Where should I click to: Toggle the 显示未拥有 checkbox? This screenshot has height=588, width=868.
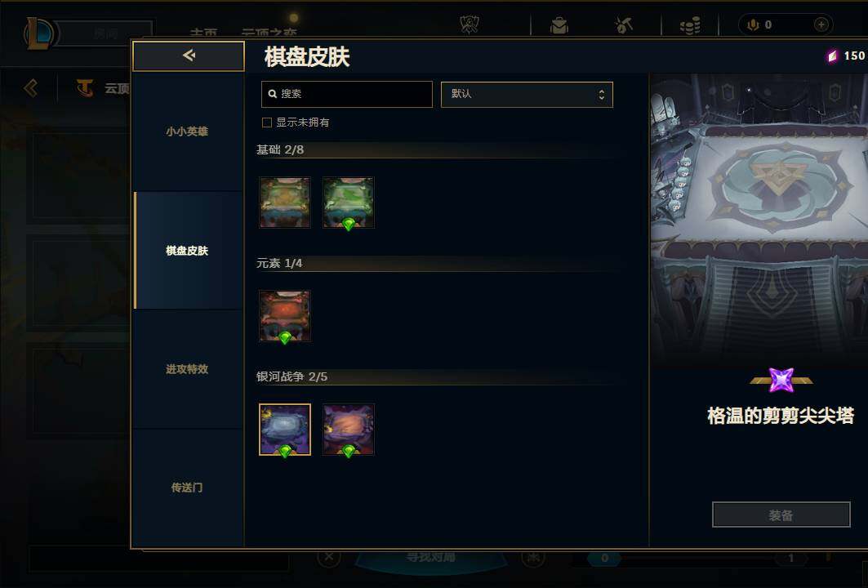[267, 122]
